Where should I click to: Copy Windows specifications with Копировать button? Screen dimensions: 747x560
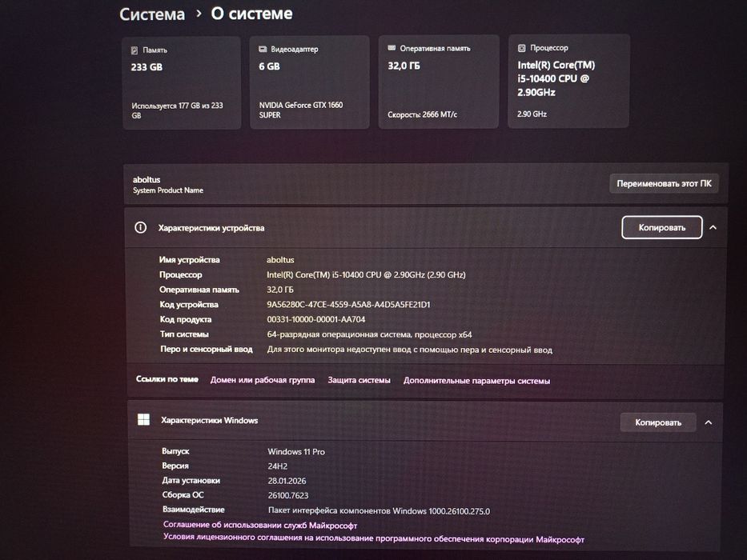658,422
